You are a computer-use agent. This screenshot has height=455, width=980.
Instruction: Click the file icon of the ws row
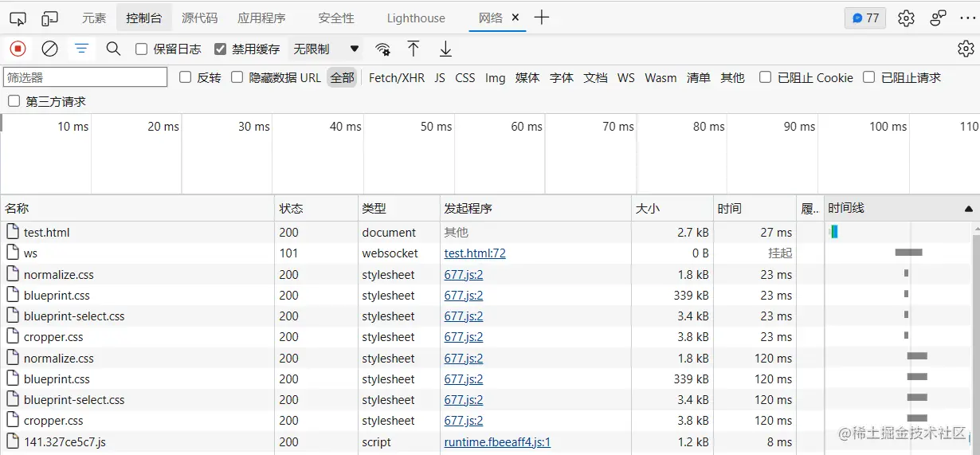(x=12, y=253)
